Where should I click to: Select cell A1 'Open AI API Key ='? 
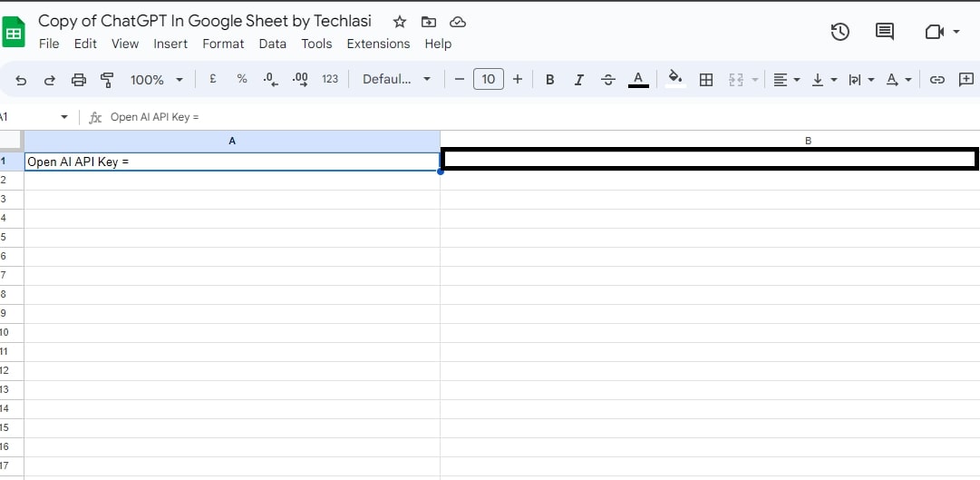pos(232,162)
